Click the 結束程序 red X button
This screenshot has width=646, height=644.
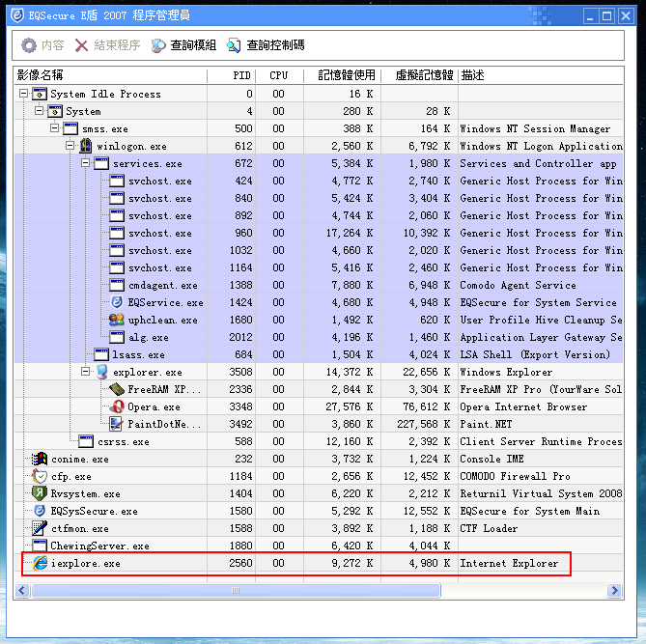coord(107,45)
